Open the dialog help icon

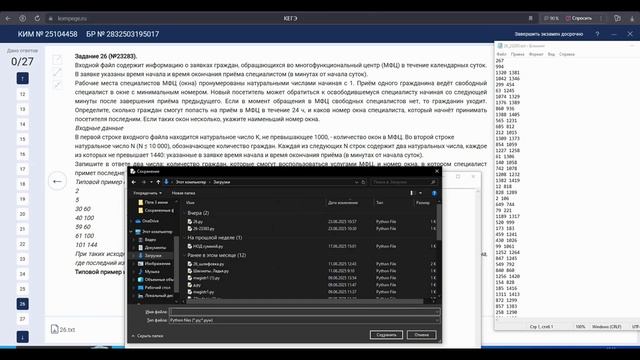point(434,193)
